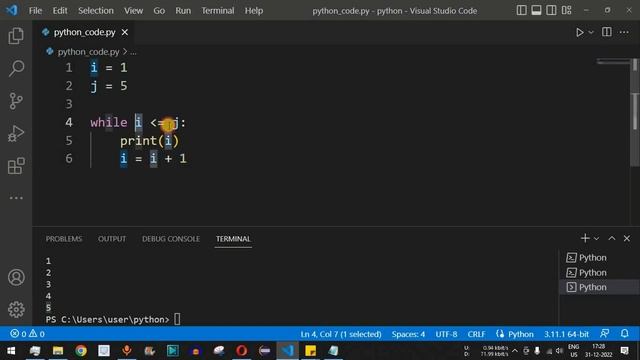This screenshot has height=360, width=640.
Task: Open the Go menu
Action: coord(159,11)
